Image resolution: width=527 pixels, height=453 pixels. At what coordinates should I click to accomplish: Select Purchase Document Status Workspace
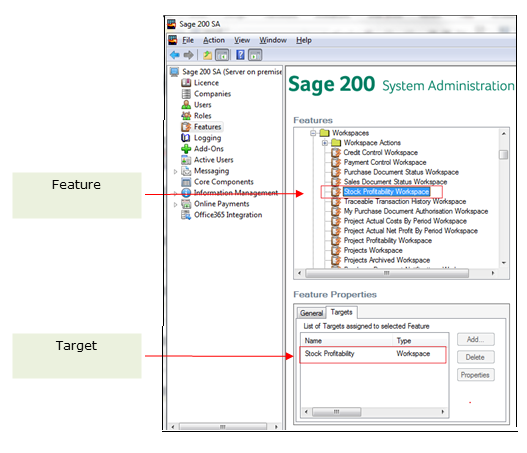[x=401, y=172]
